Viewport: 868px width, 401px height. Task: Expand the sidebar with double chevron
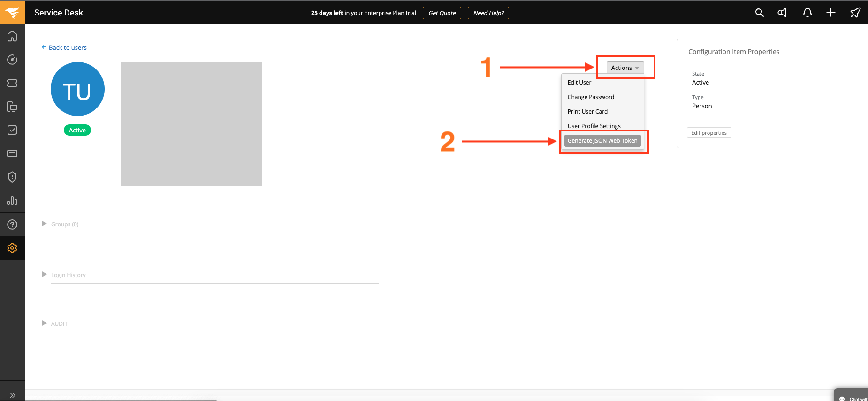point(12,395)
